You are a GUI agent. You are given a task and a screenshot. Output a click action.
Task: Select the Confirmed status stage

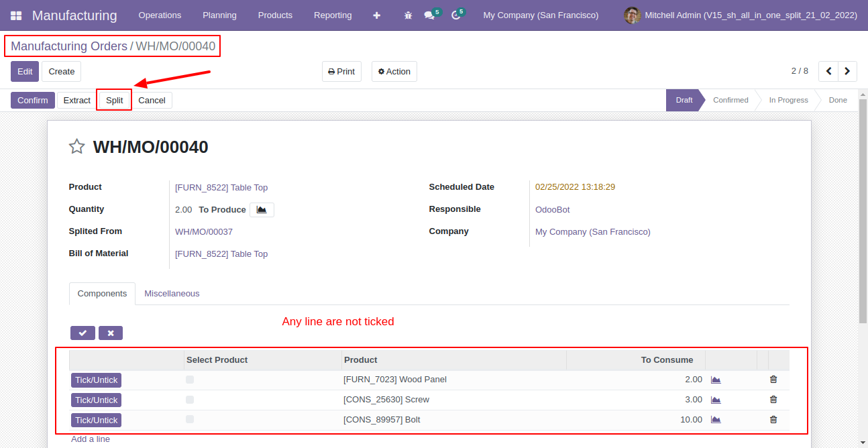(x=730, y=100)
